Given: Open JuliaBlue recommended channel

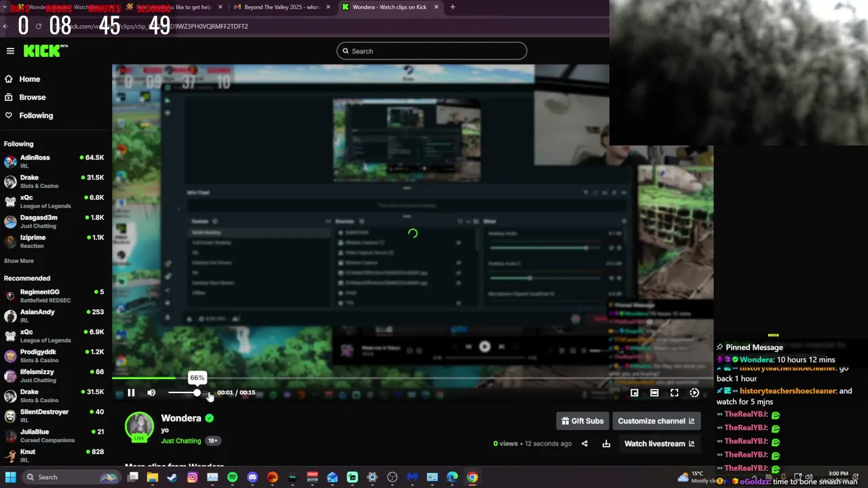Looking at the screenshot, I should click(x=54, y=436).
